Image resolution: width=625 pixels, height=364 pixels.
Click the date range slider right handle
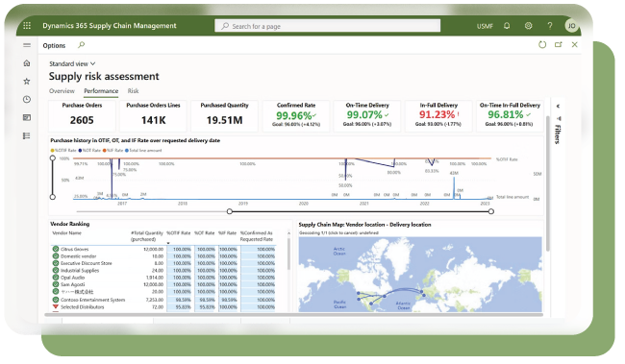click(x=491, y=211)
